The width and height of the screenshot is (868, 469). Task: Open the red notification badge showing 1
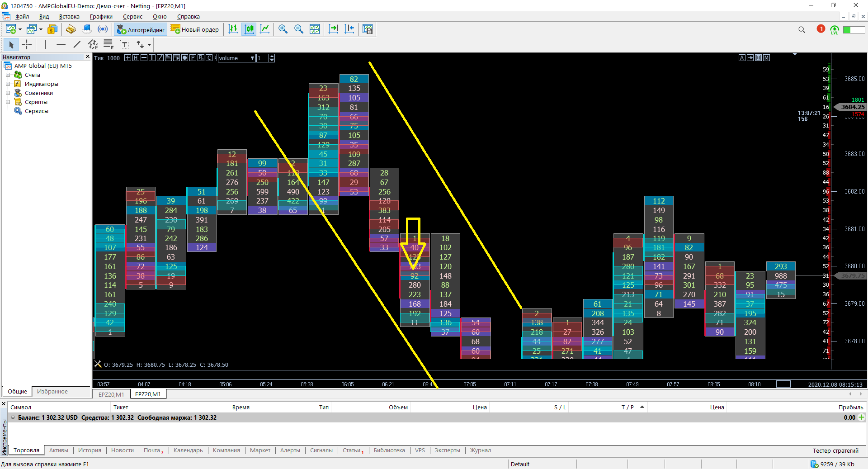pyautogui.click(x=821, y=29)
